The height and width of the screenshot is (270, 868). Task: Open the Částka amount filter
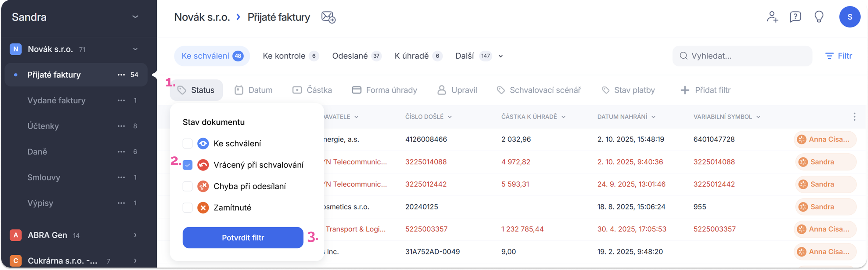pyautogui.click(x=312, y=90)
